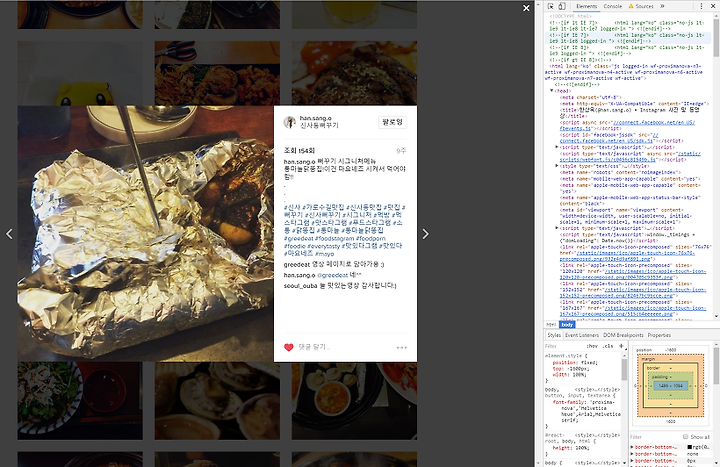
Task: Open the Properties tab
Action: pyautogui.click(x=659, y=335)
